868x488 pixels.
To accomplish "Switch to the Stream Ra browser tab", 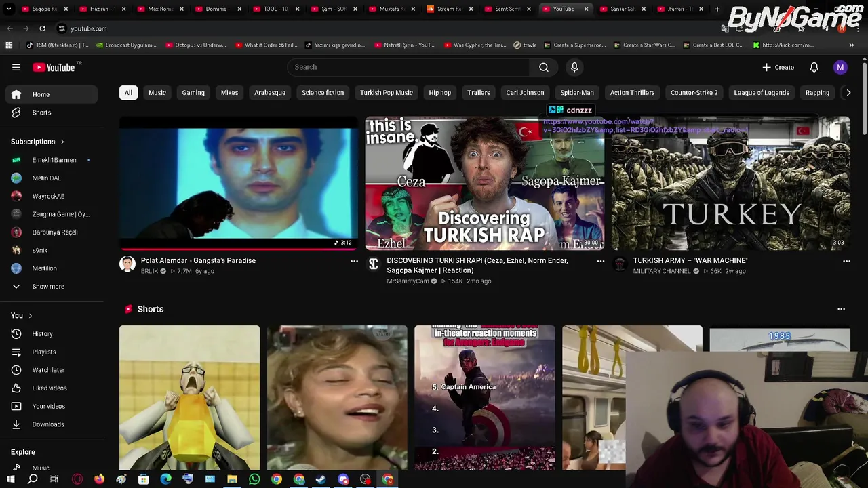I will click(x=450, y=9).
